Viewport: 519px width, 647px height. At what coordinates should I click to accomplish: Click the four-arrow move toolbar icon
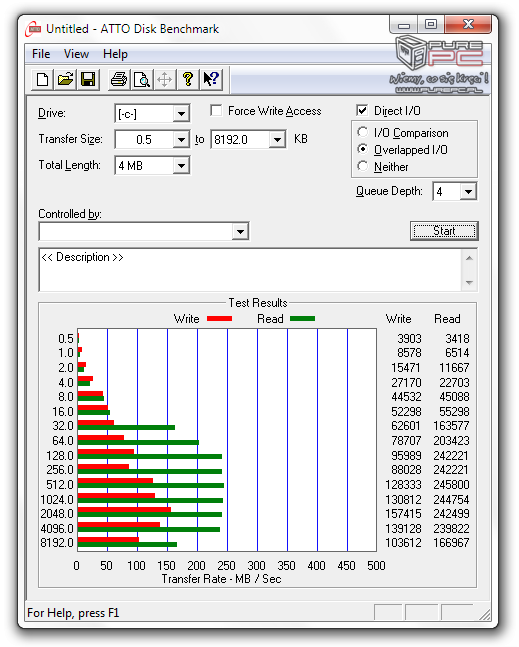tap(165, 79)
